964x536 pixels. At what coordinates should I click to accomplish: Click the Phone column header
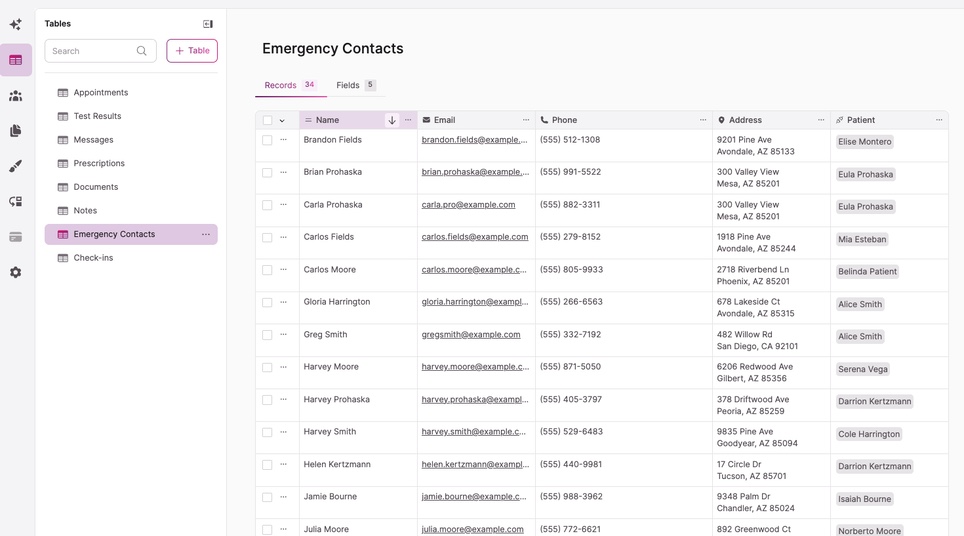coord(624,120)
